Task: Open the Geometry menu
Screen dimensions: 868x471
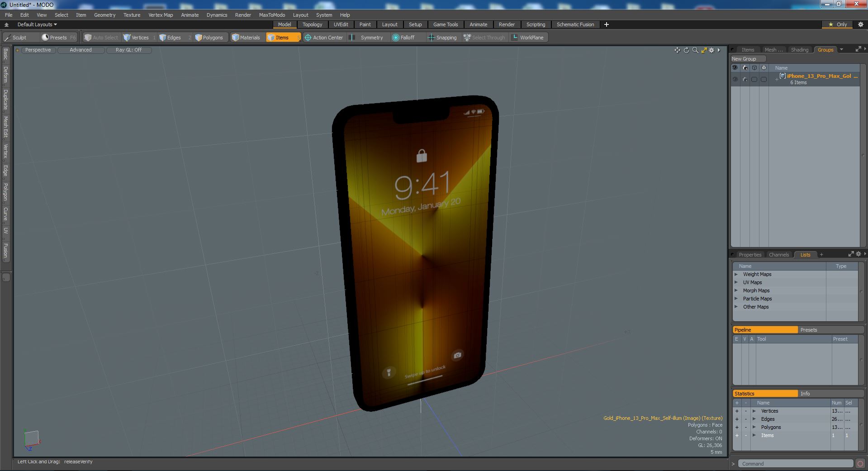Action: point(104,15)
